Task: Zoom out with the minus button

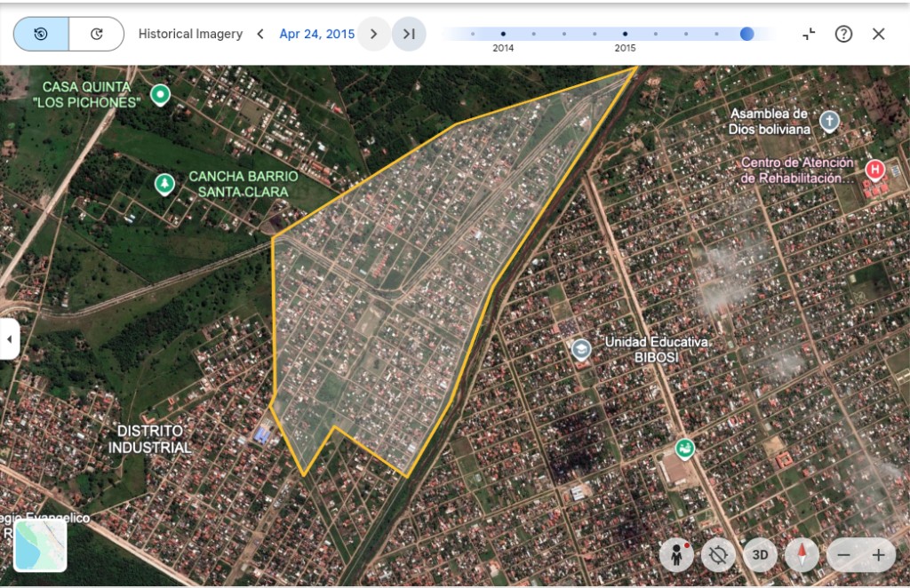Action: pos(844,555)
